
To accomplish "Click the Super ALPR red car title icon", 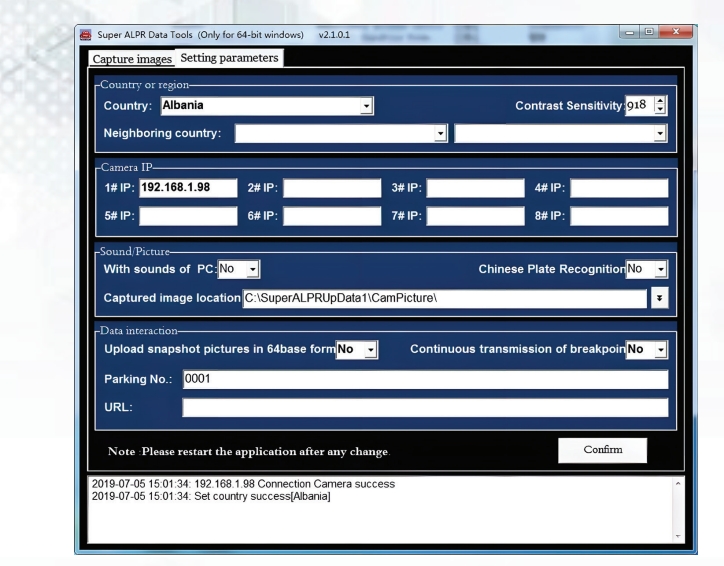I will 85,35.
